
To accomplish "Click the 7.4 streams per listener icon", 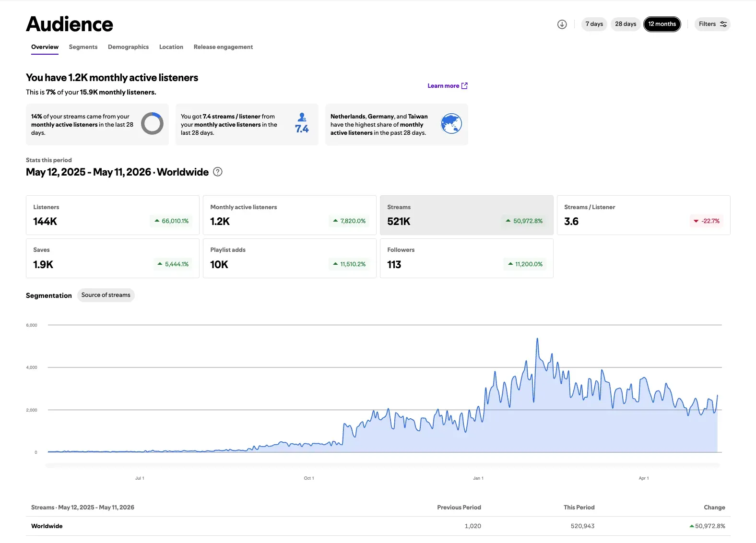I will tap(302, 124).
